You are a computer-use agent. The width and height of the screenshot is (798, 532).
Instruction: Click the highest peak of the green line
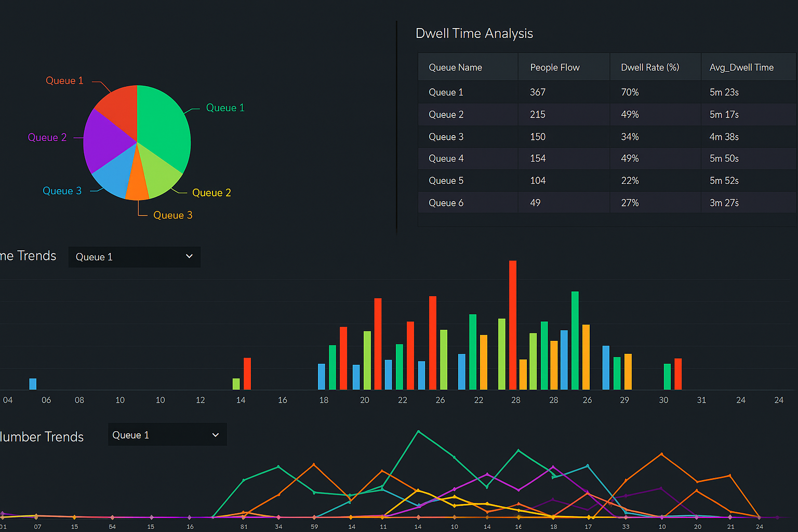[x=419, y=431]
